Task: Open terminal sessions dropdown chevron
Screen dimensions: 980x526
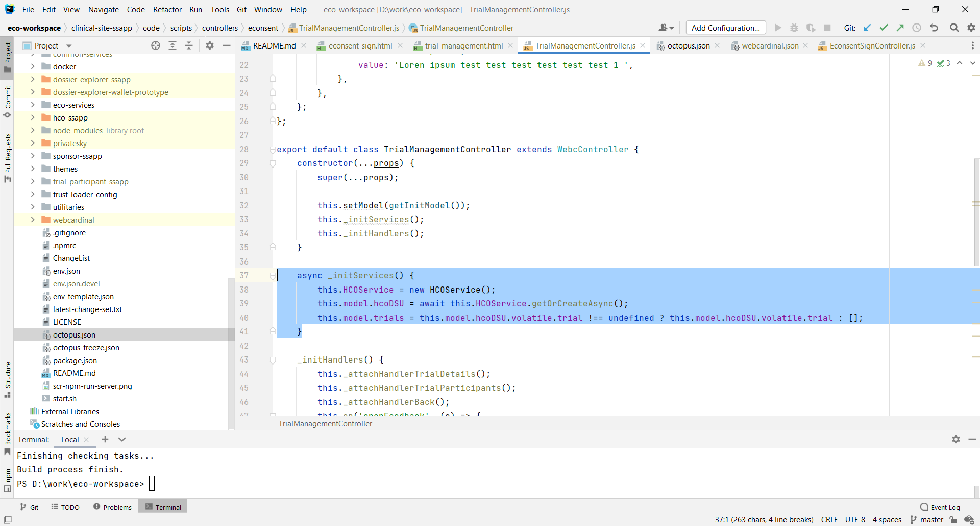Action: click(x=122, y=439)
